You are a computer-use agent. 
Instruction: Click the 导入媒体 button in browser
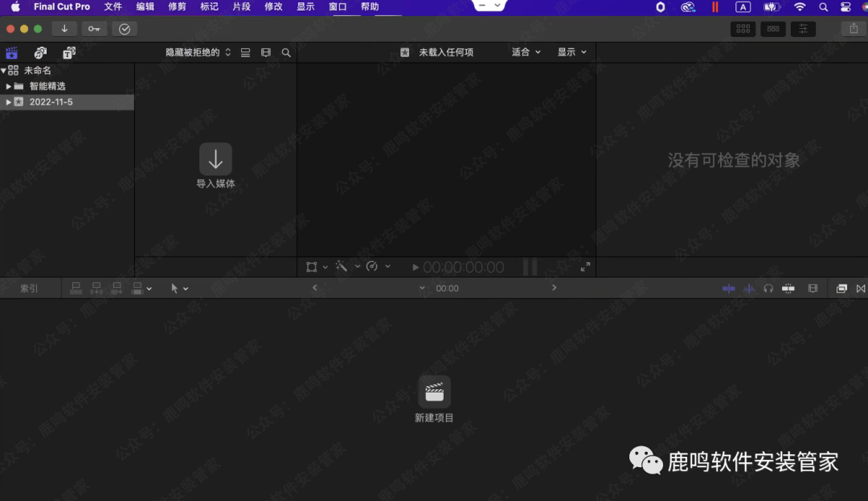coord(215,165)
